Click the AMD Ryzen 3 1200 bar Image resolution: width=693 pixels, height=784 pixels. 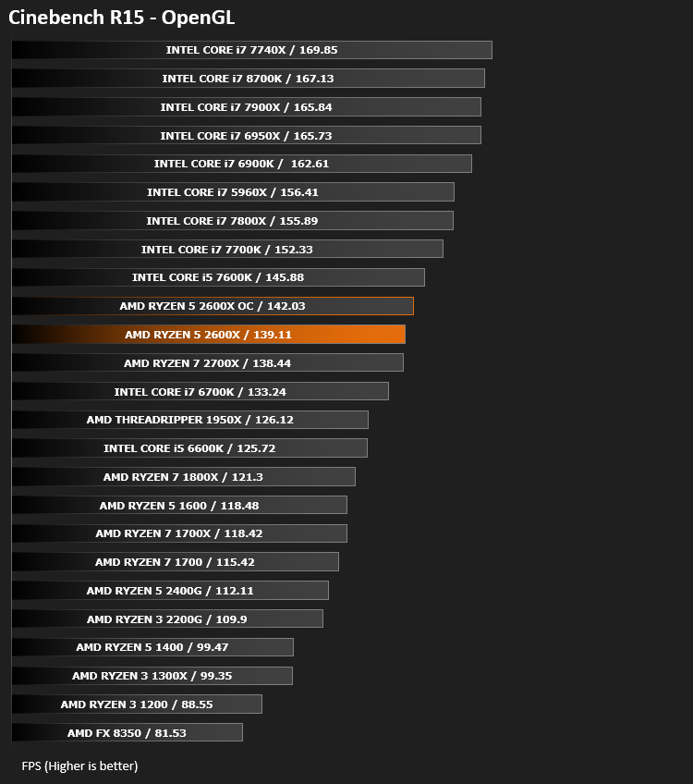[137, 704]
